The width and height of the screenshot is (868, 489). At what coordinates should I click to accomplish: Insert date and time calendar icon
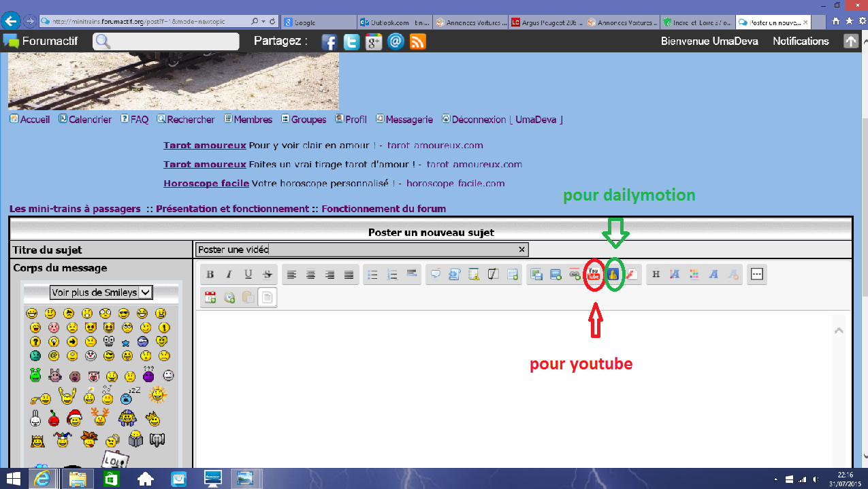(210, 297)
